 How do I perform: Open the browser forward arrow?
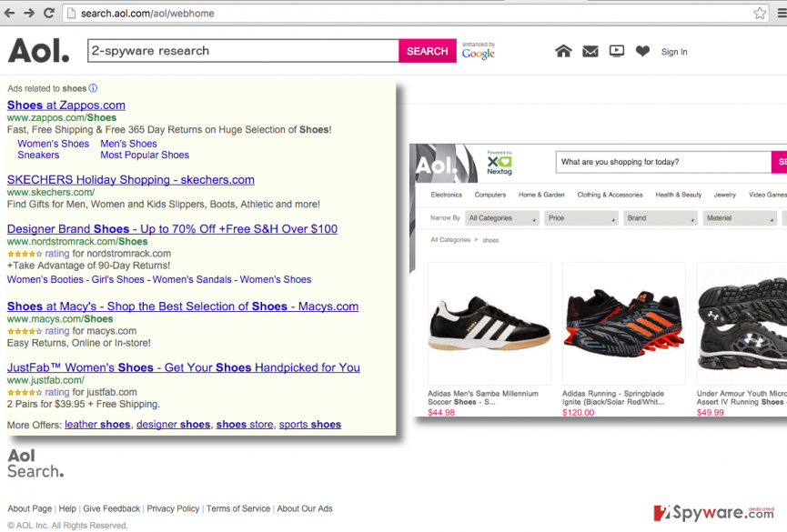pyautogui.click(x=29, y=13)
